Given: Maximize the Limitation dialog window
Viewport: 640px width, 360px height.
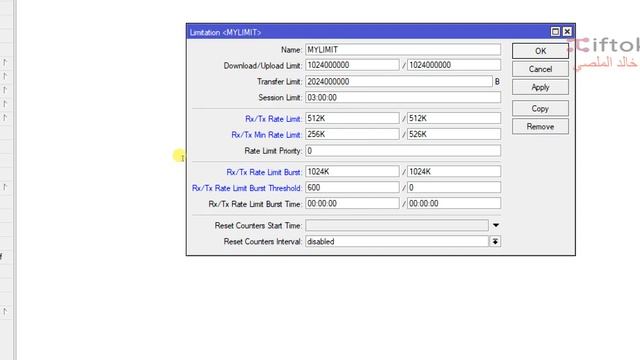Looking at the screenshot, I should click(555, 32).
